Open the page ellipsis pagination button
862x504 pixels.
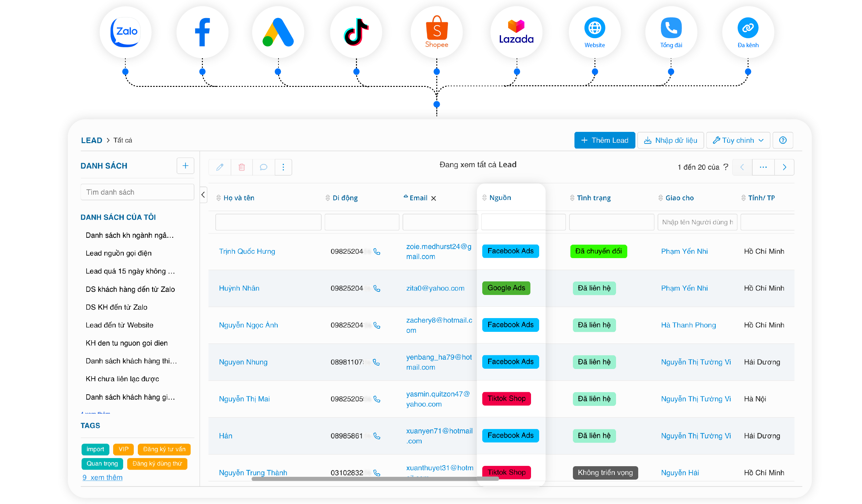click(763, 167)
